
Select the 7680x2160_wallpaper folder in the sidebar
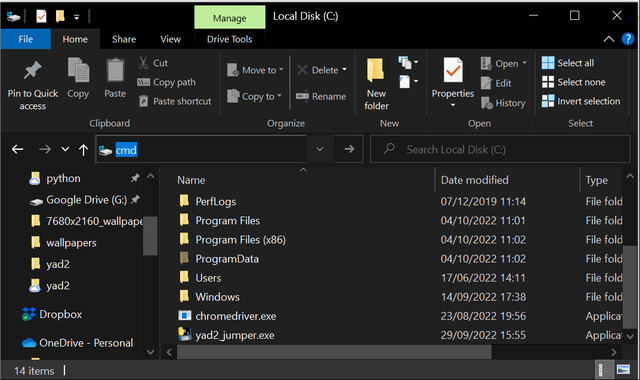(87, 221)
